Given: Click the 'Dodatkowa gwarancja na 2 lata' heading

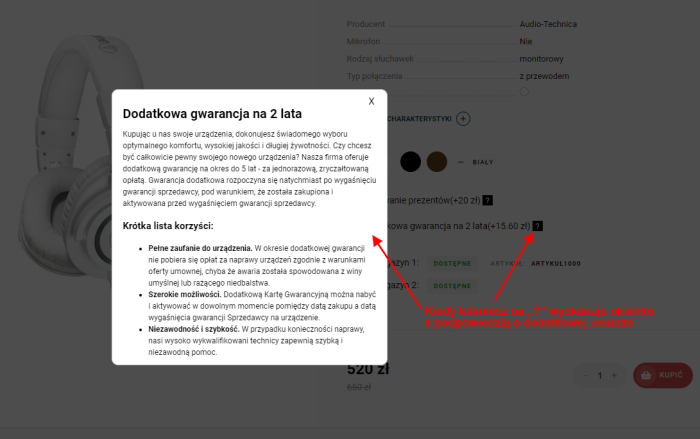Looking at the screenshot, I should pos(212,114).
